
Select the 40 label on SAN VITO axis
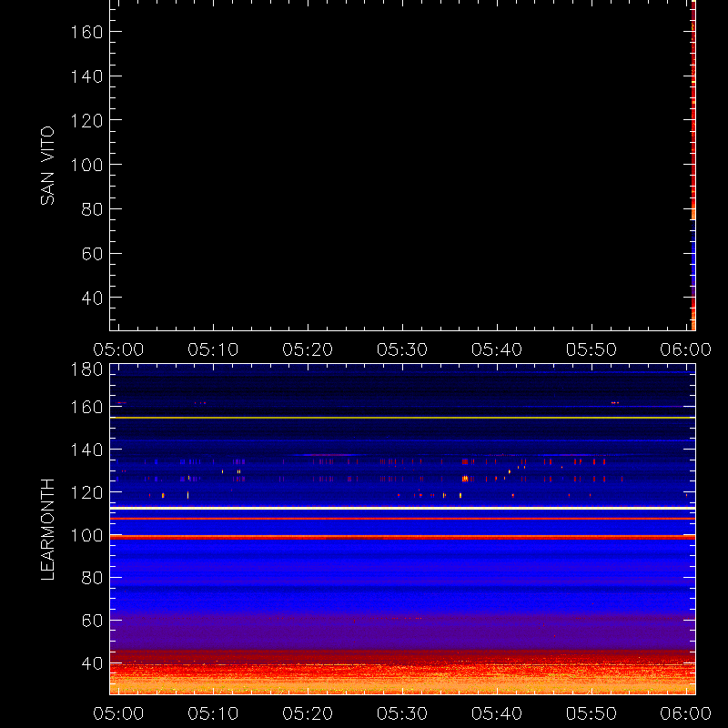92,298
